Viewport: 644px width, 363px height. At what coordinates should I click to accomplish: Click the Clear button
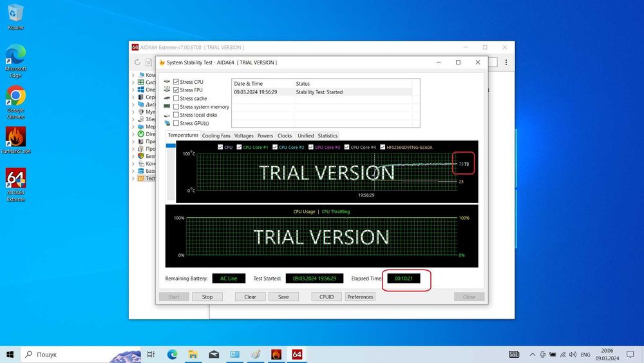[x=250, y=297]
